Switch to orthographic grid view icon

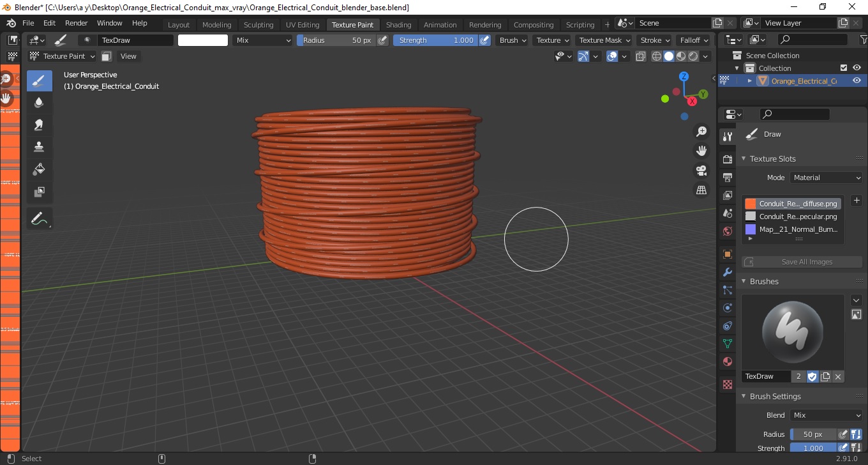(x=701, y=190)
